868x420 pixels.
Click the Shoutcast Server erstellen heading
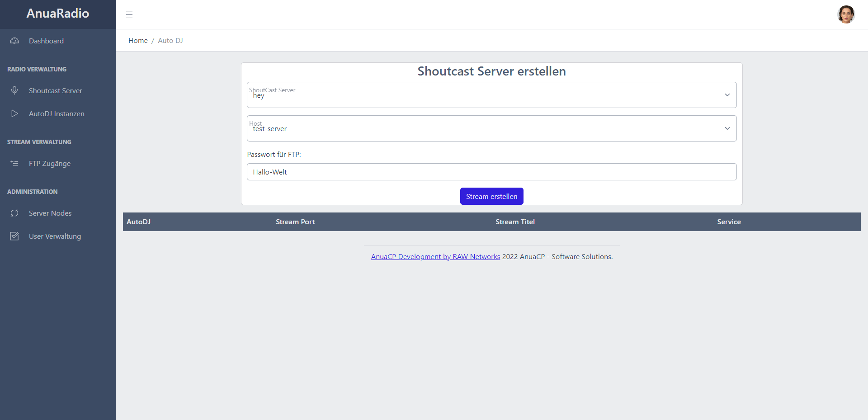click(492, 71)
